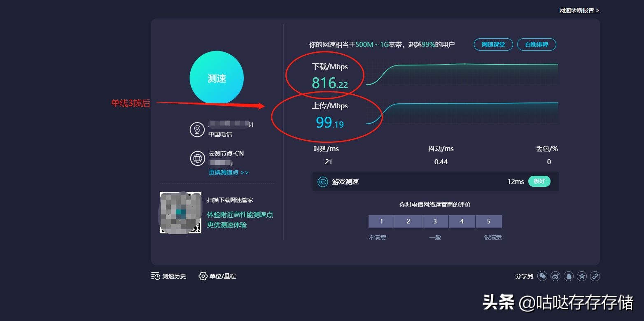Copy the share link via the link icon
Image resolution: width=644 pixels, height=321 pixels.
pyautogui.click(x=595, y=276)
